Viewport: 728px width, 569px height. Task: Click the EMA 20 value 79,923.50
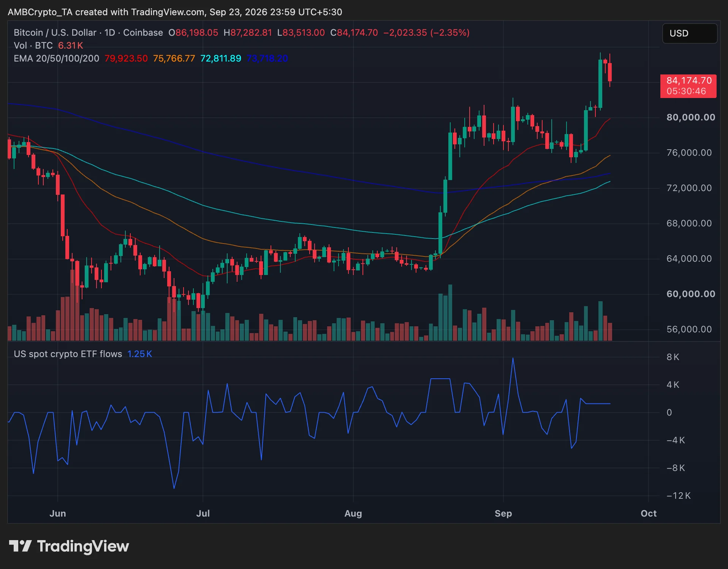(x=126, y=58)
